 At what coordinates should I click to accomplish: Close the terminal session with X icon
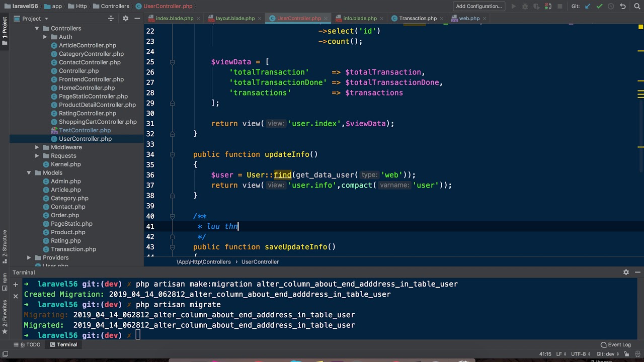click(x=16, y=296)
